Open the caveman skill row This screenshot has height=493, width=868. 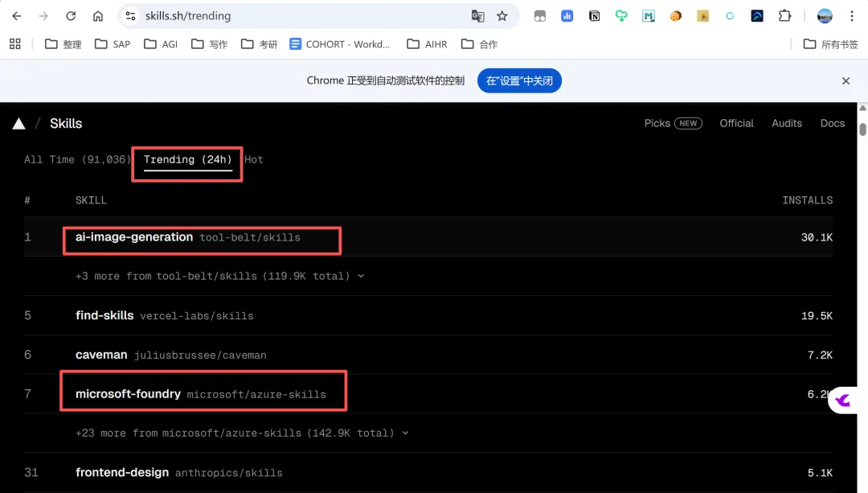tap(428, 355)
